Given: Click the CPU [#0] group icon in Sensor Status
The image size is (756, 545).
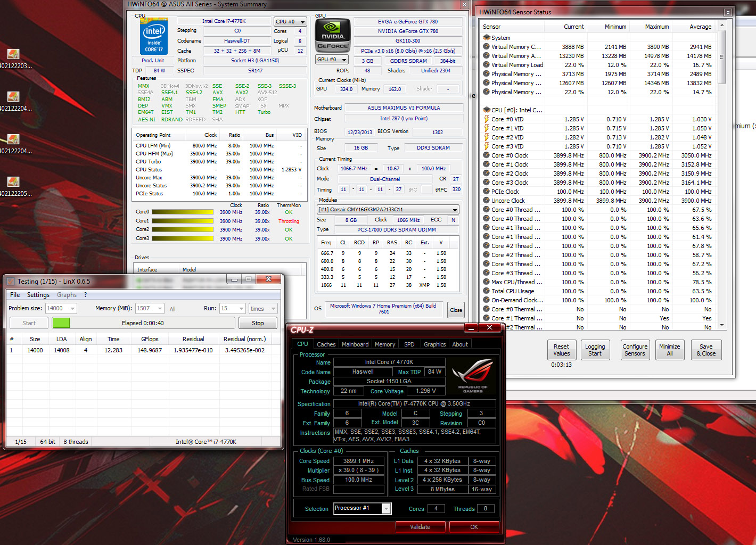Looking at the screenshot, I should pos(486,110).
